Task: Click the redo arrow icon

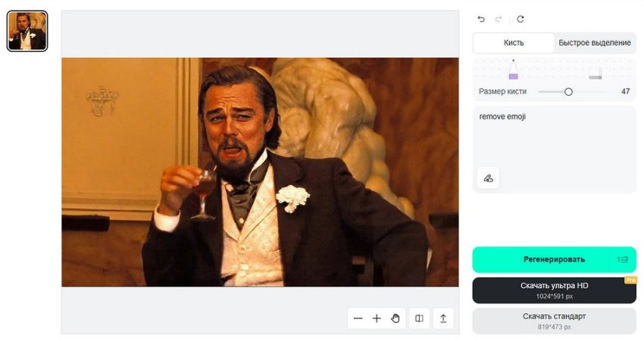Action: tap(500, 19)
